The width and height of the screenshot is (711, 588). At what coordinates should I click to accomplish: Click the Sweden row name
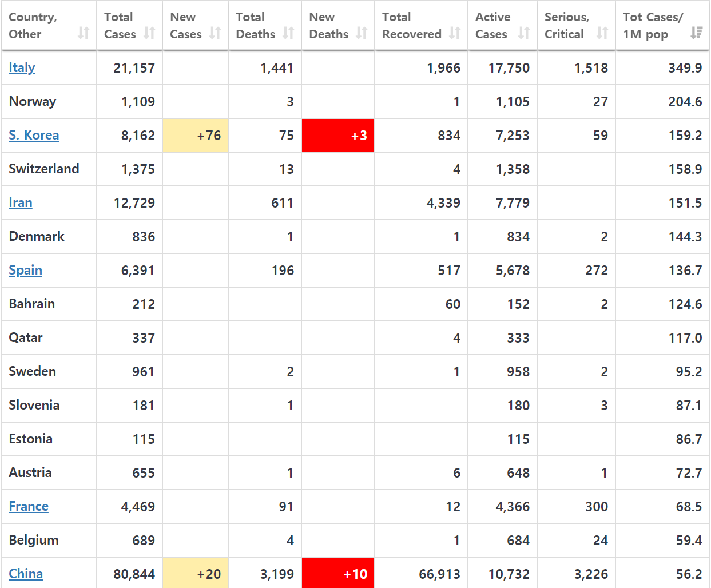pyautogui.click(x=33, y=371)
